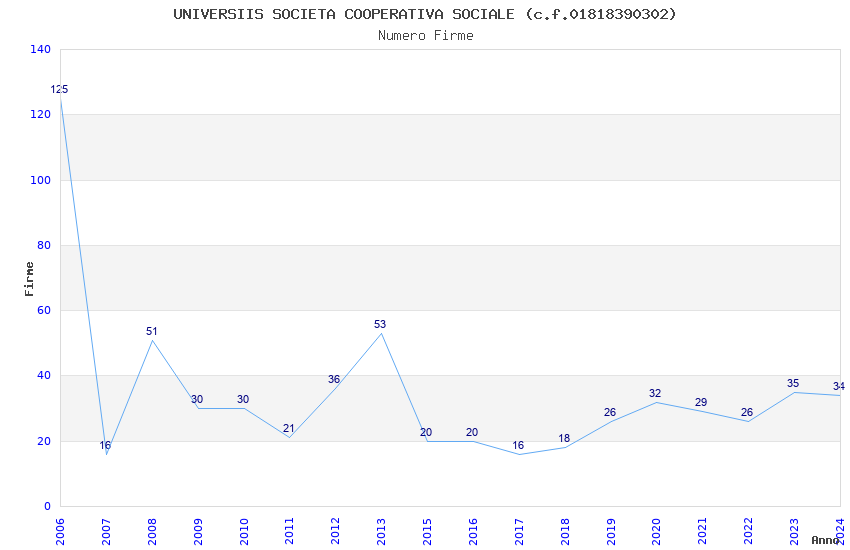Click x-axis year label 2015
This screenshot has height=550, width=850.
coord(427,531)
